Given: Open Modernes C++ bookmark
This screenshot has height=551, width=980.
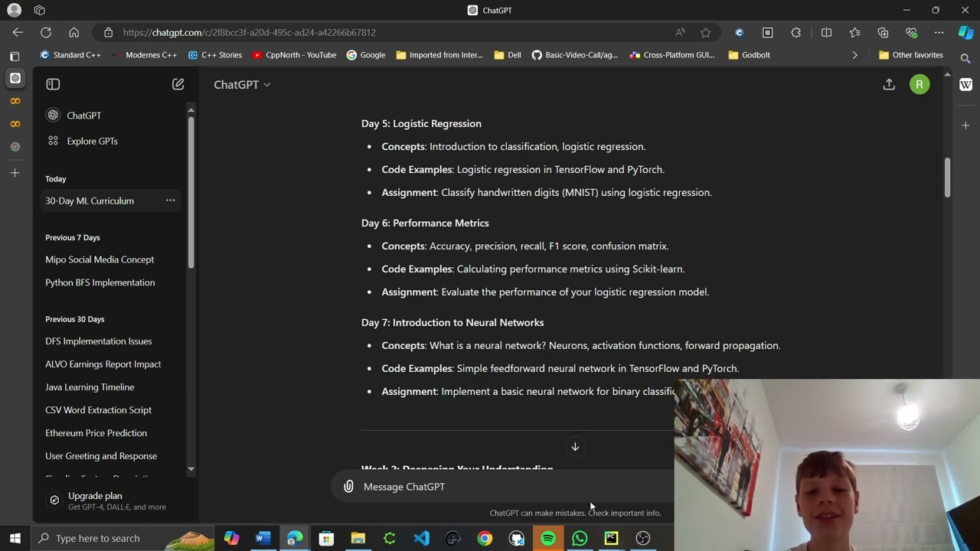Looking at the screenshot, I should point(144,55).
